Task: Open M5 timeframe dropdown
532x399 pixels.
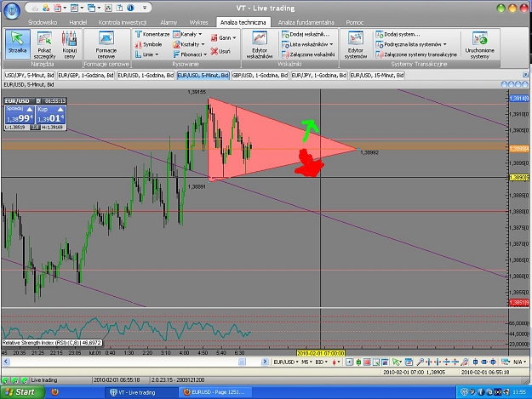Action: 306,362
